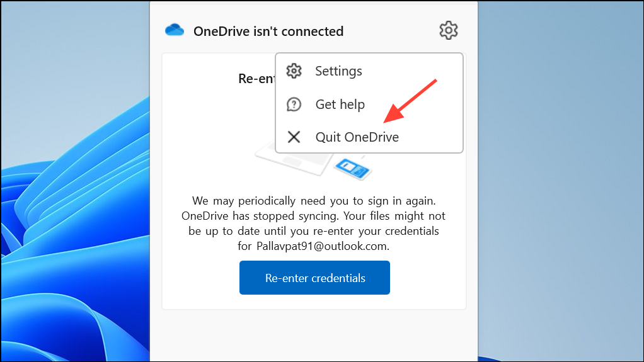Click the "OneDrive isn't connected" title
Viewport: 644px width, 362px height.
click(268, 31)
